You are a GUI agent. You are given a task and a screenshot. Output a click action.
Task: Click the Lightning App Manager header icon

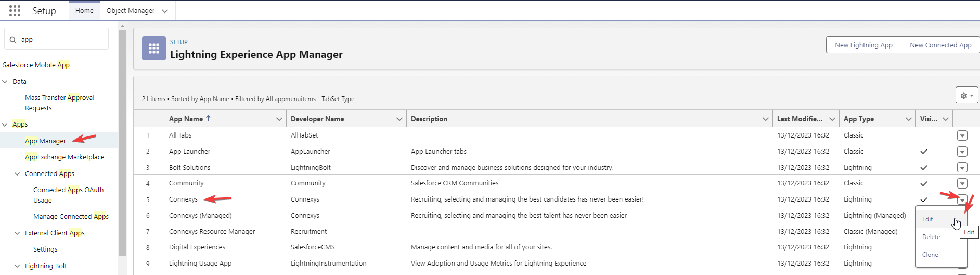pos(154,48)
